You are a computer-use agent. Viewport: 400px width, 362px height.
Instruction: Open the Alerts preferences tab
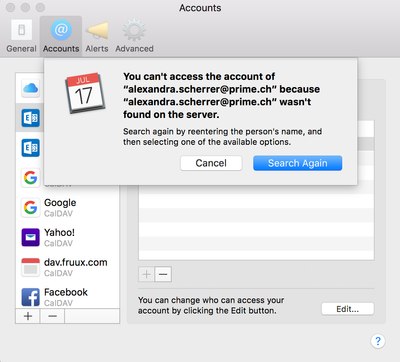[97, 36]
